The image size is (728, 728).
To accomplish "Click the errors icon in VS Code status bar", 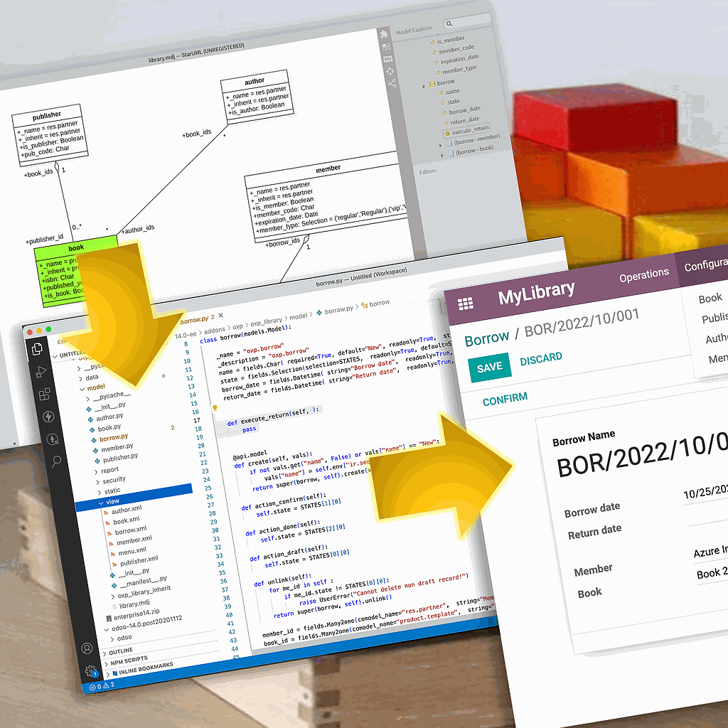I will [92, 687].
